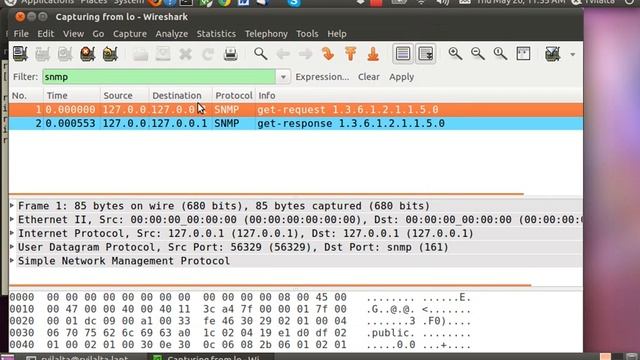This screenshot has height=360, width=640.
Task: Click the greyed-out reload capture file icon
Action: [x=208, y=54]
